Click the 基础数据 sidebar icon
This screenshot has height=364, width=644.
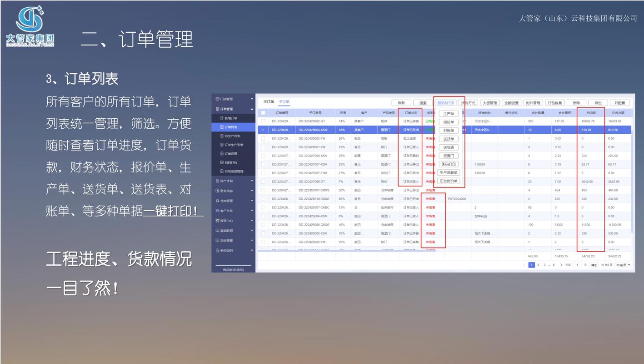[217, 231]
